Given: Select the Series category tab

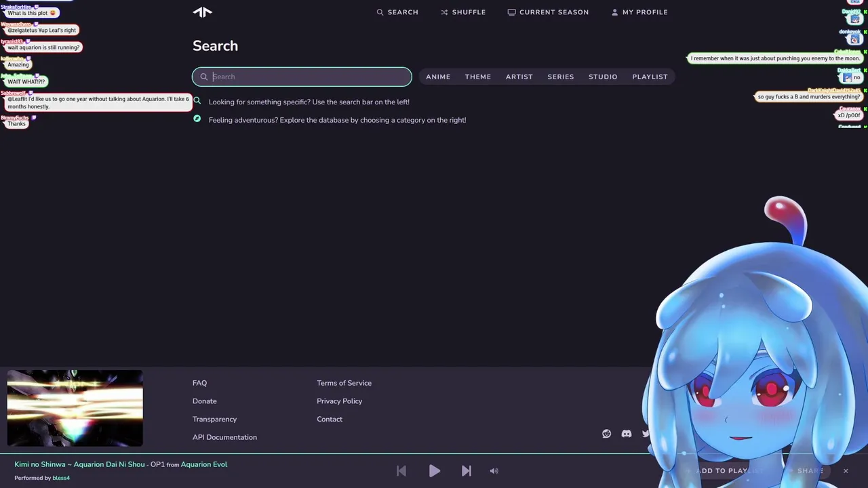Looking at the screenshot, I should [561, 77].
